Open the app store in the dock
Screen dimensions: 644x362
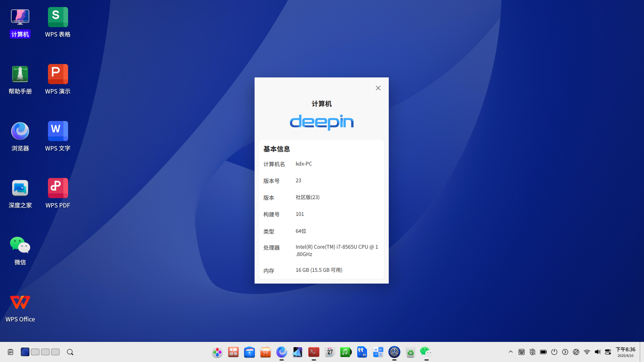coord(266,352)
